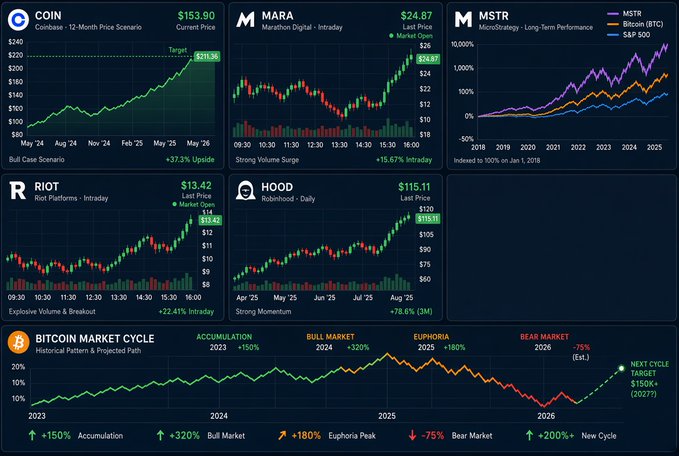Screen dimensions: 679x456
Task: Click the orange Bitcoin logo icon
Action: (x=19, y=342)
